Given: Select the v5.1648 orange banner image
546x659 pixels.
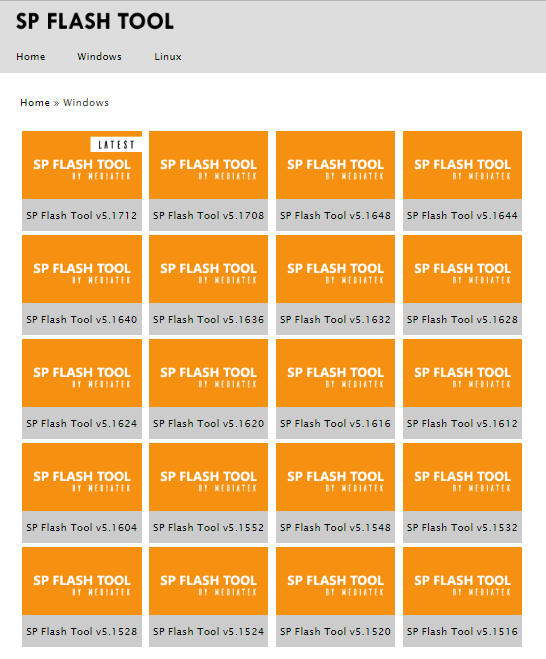Looking at the screenshot, I should [335, 165].
